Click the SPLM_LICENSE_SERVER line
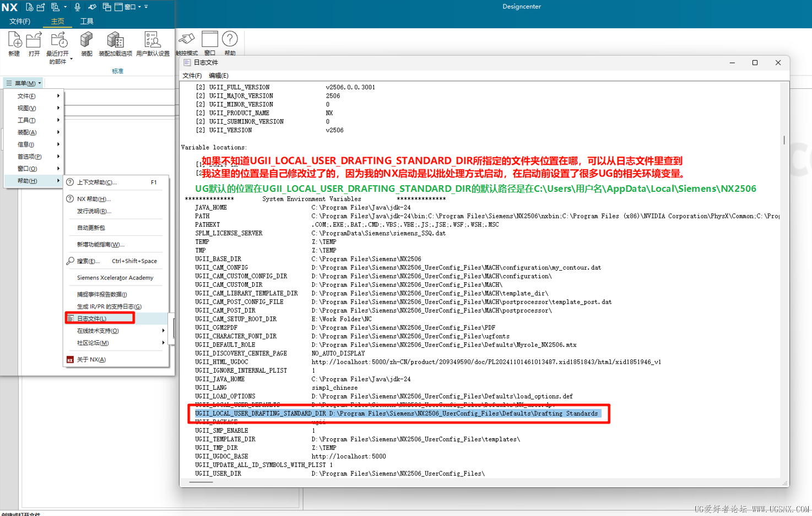812x516 pixels. point(320,233)
